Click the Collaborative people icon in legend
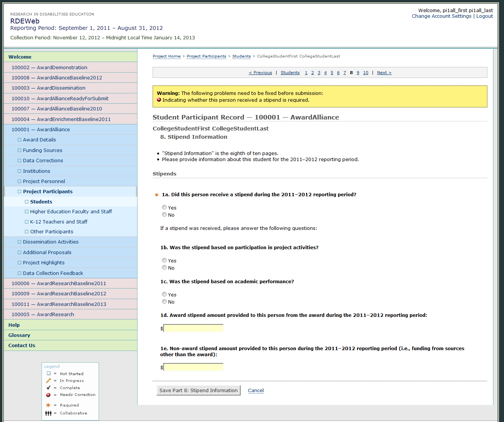The image size is (504, 422). pyautogui.click(x=48, y=413)
